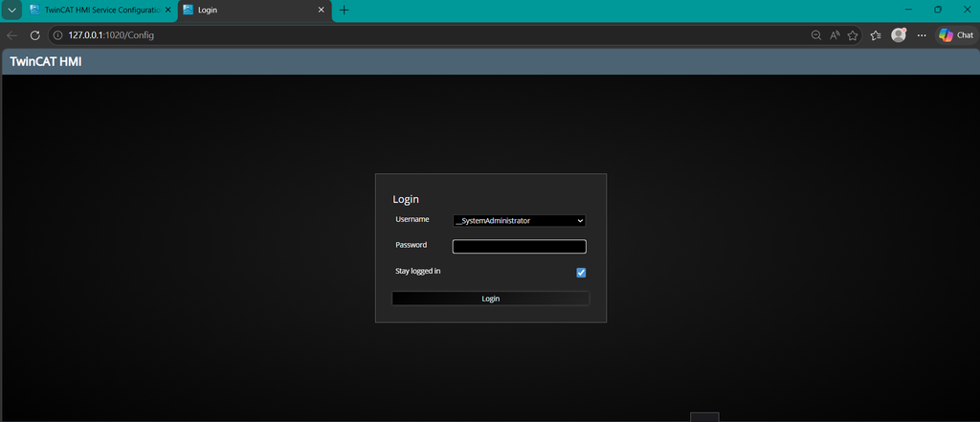
Task: Open the Username dropdown
Action: [519, 221]
